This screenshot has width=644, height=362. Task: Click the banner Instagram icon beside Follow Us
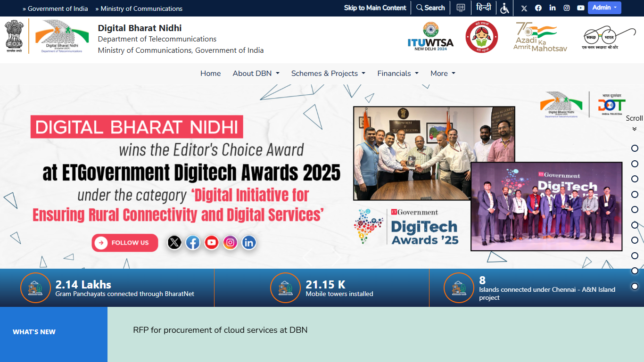pos(231,243)
